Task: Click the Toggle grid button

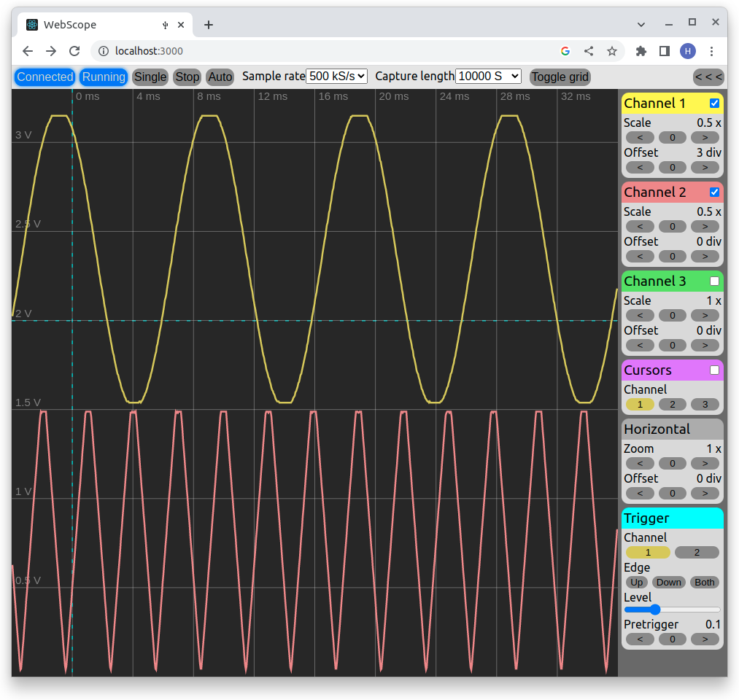Action: [560, 77]
